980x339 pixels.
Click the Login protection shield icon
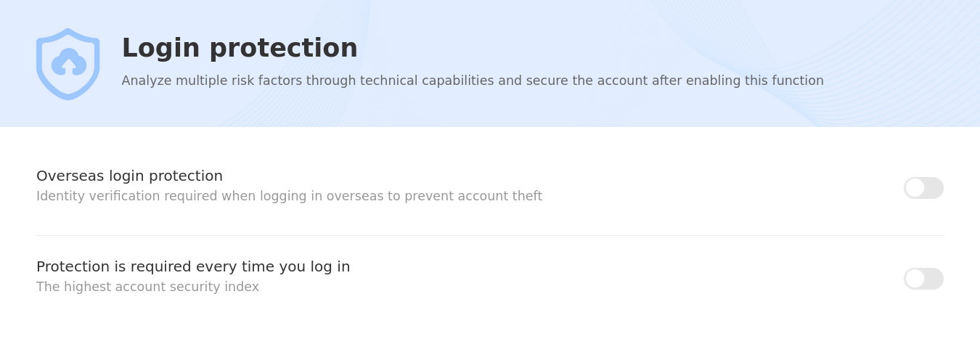click(68, 64)
